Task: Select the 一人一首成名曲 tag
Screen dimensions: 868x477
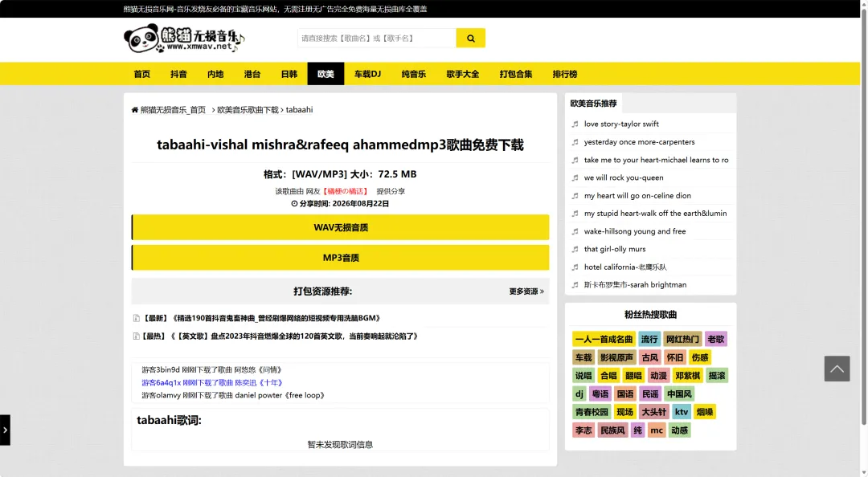Action: pos(604,339)
